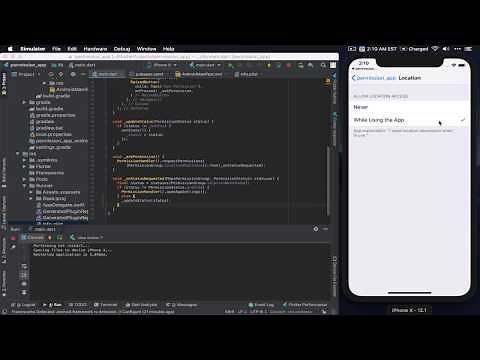Screen dimensions: 480x360
Task: Open the Window menu
Action: pos(146,49)
